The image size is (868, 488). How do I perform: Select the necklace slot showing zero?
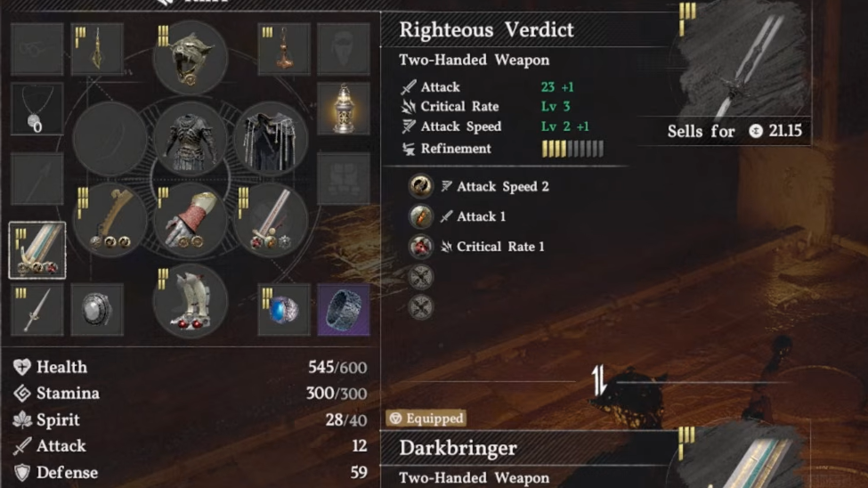[x=37, y=109]
